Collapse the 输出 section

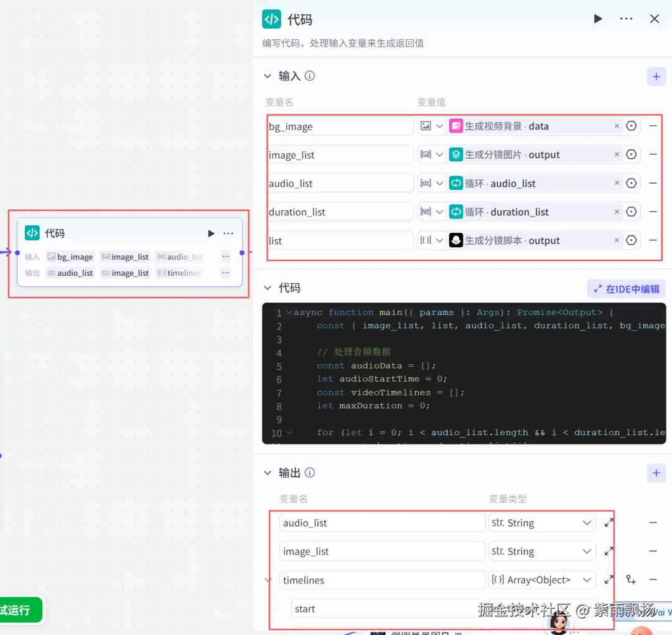(268, 473)
